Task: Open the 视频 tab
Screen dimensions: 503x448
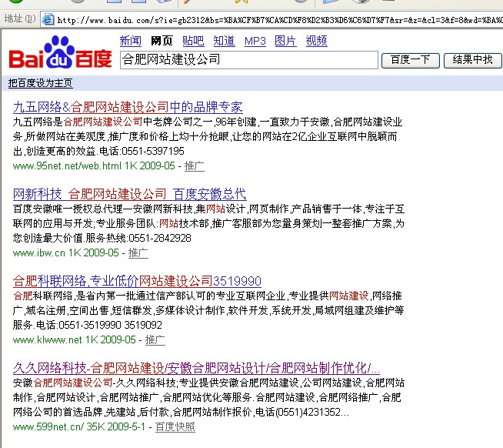Action: click(316, 41)
